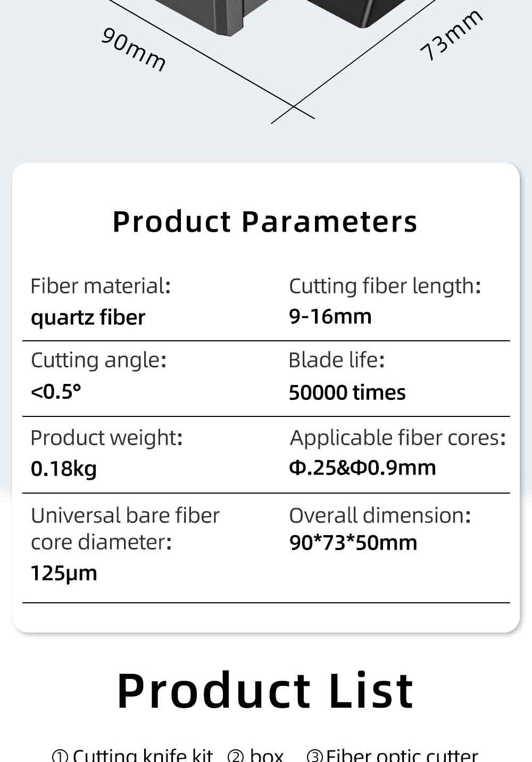Screen dimensions: 532x762
Task: Select Universal bare fiber core diameter label
Action: (125, 529)
